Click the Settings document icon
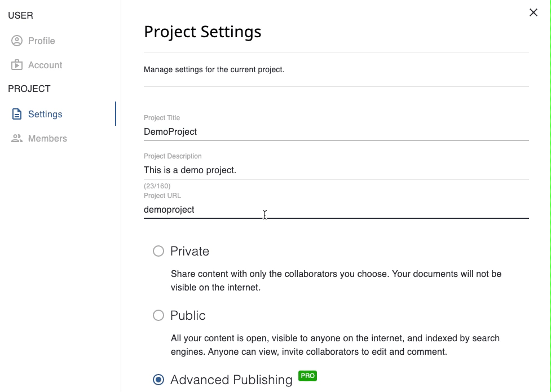This screenshot has height=392, width=551. coord(17,114)
